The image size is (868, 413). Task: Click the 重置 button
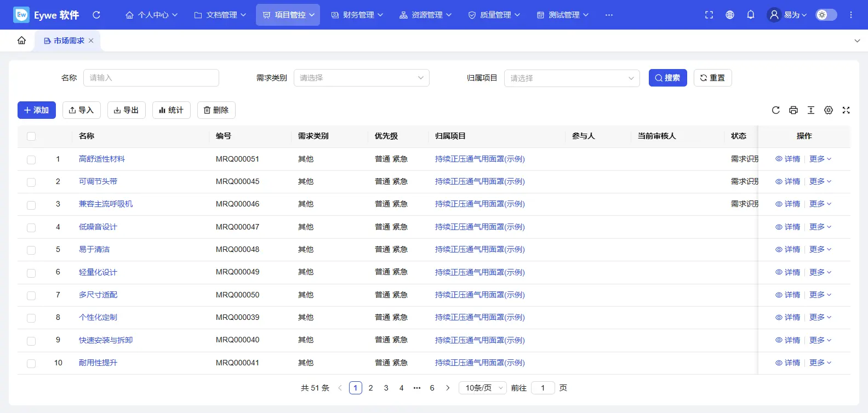click(x=713, y=78)
